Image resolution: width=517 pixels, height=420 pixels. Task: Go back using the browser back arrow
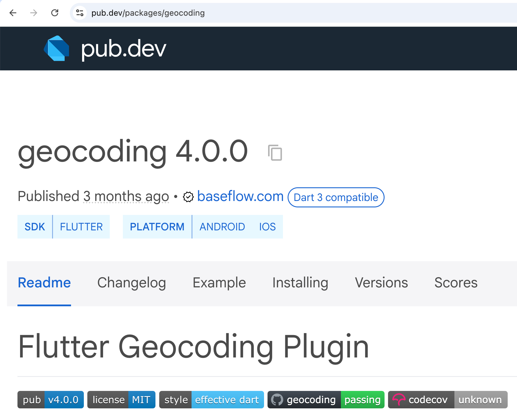tap(13, 13)
